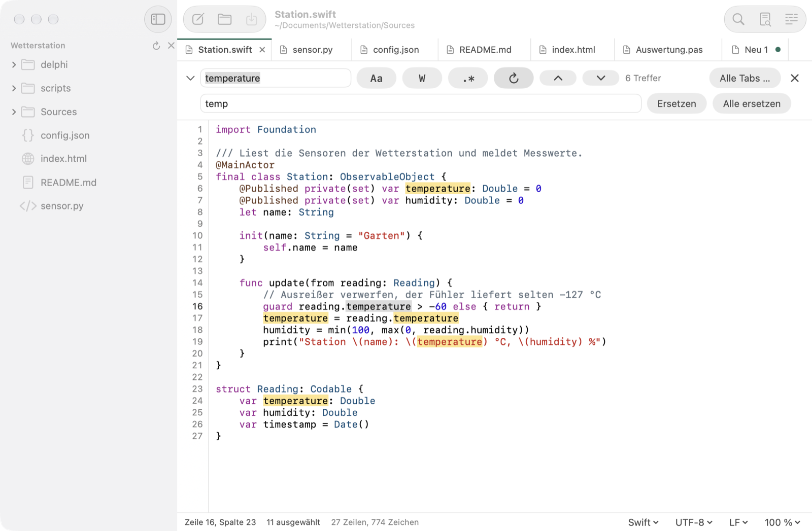Switch to the Neu 1 tab
The width and height of the screenshot is (812, 531).
click(755, 50)
